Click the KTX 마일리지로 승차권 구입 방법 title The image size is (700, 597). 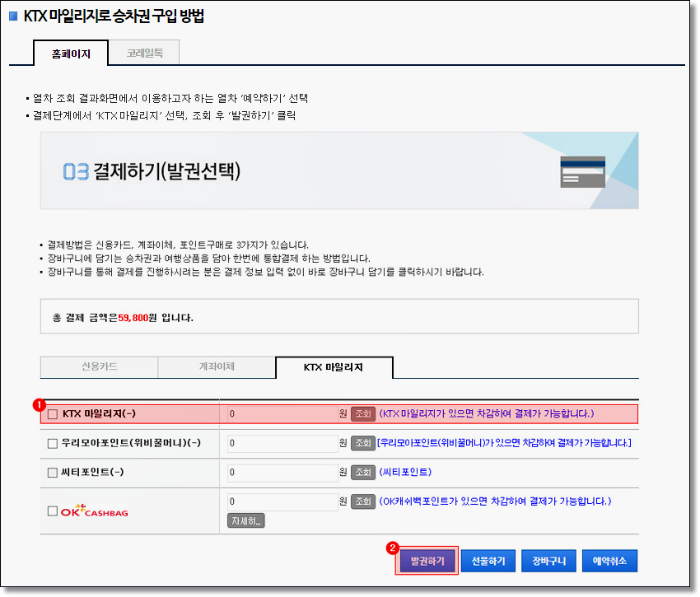pos(114,16)
